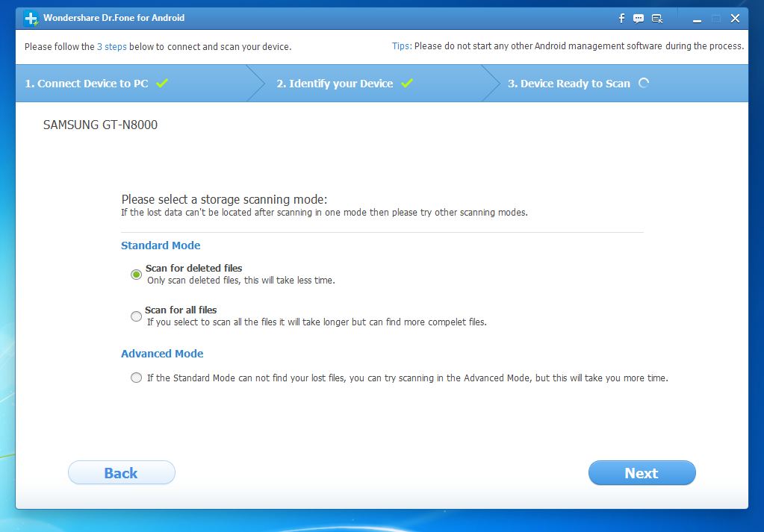Click the green checkmark beside Identify your Device
The height and width of the screenshot is (532, 764).
[407, 84]
